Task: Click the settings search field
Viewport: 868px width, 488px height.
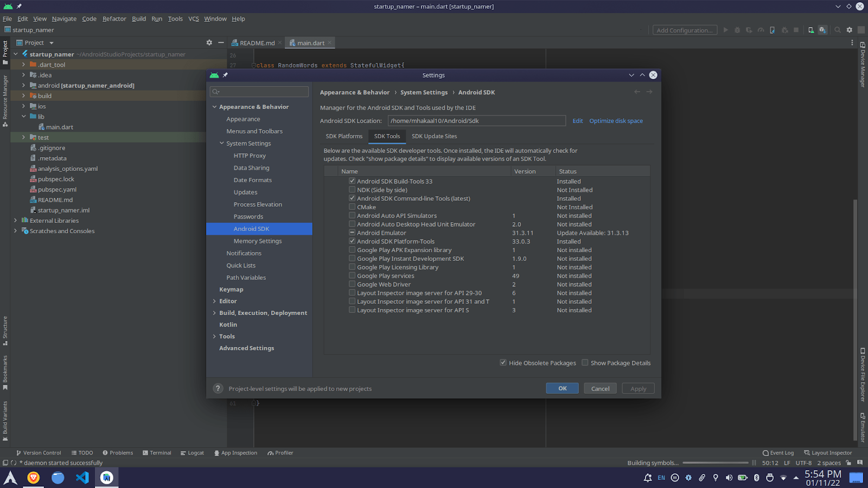Action: pyautogui.click(x=259, y=92)
